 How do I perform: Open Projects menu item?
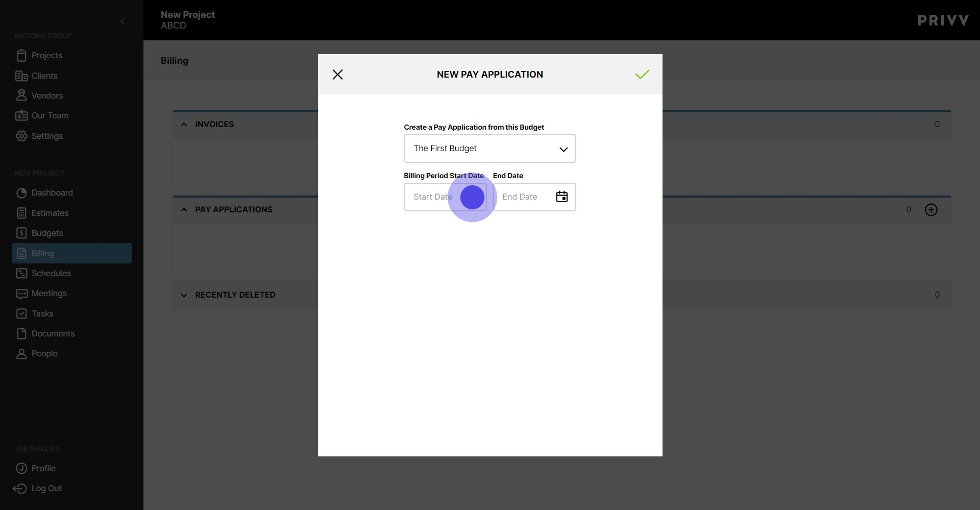(47, 55)
